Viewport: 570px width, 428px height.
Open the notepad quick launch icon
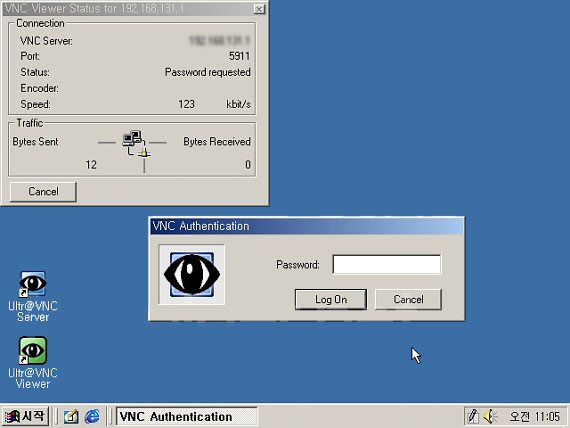pyautogui.click(x=71, y=416)
